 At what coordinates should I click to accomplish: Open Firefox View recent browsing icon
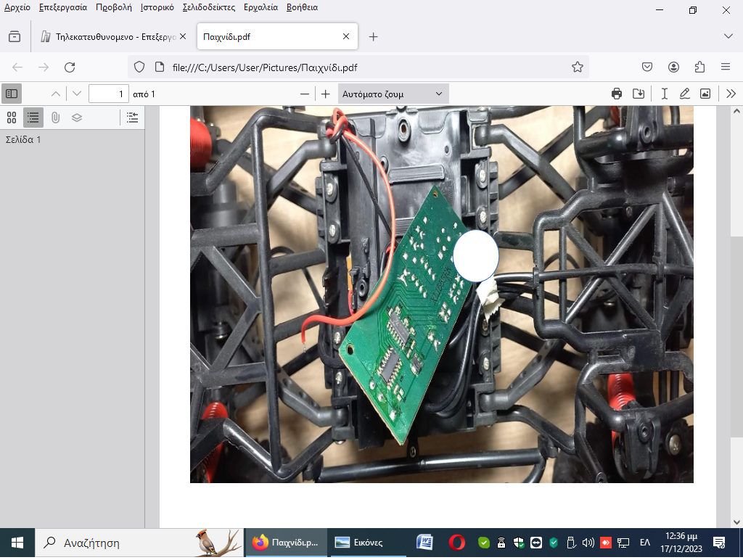coord(15,36)
